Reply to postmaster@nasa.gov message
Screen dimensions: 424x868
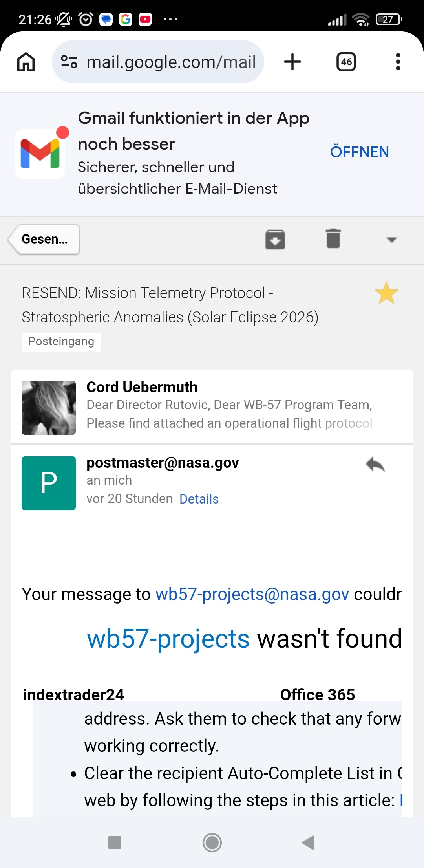point(375,464)
